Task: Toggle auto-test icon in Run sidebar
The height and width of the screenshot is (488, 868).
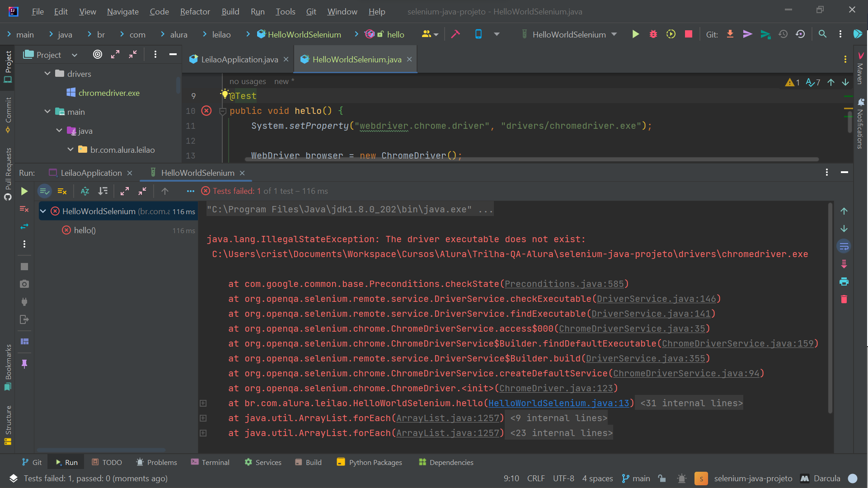Action: tap(24, 226)
